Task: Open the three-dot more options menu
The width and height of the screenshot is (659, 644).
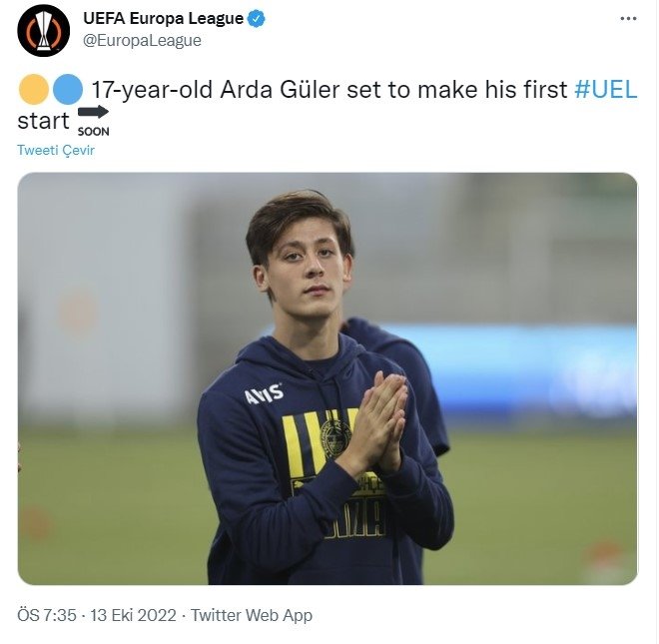Action: tap(628, 19)
